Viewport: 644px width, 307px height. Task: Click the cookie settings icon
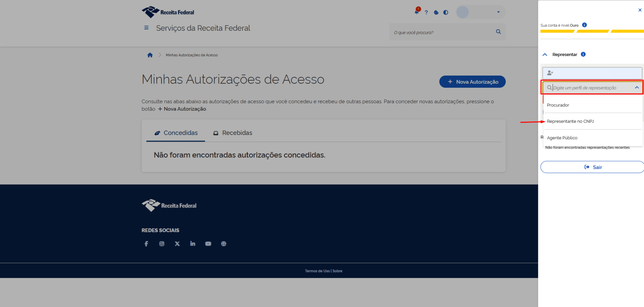click(436, 12)
